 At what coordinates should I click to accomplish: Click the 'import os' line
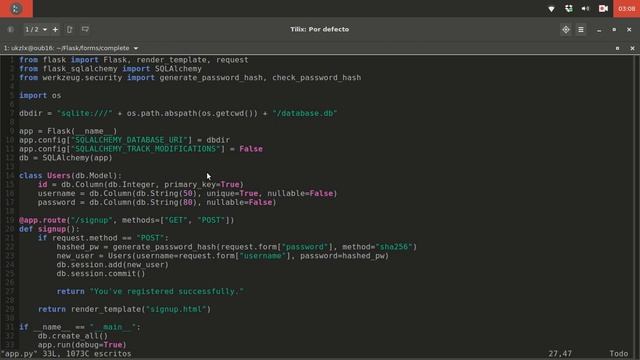pos(40,96)
